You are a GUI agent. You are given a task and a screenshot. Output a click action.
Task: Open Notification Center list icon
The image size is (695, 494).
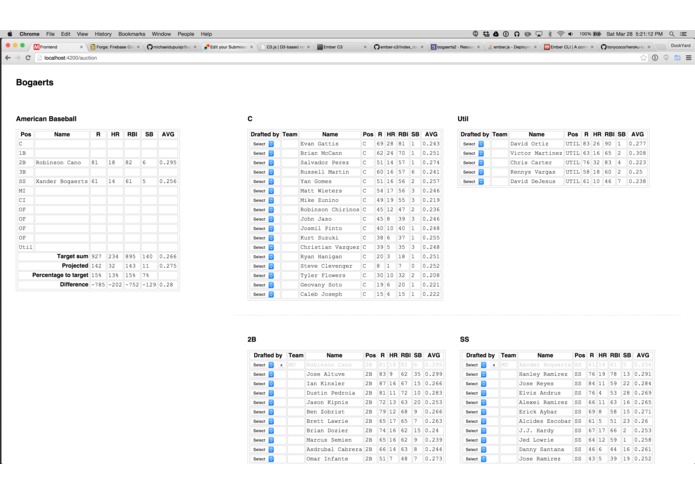(684, 34)
